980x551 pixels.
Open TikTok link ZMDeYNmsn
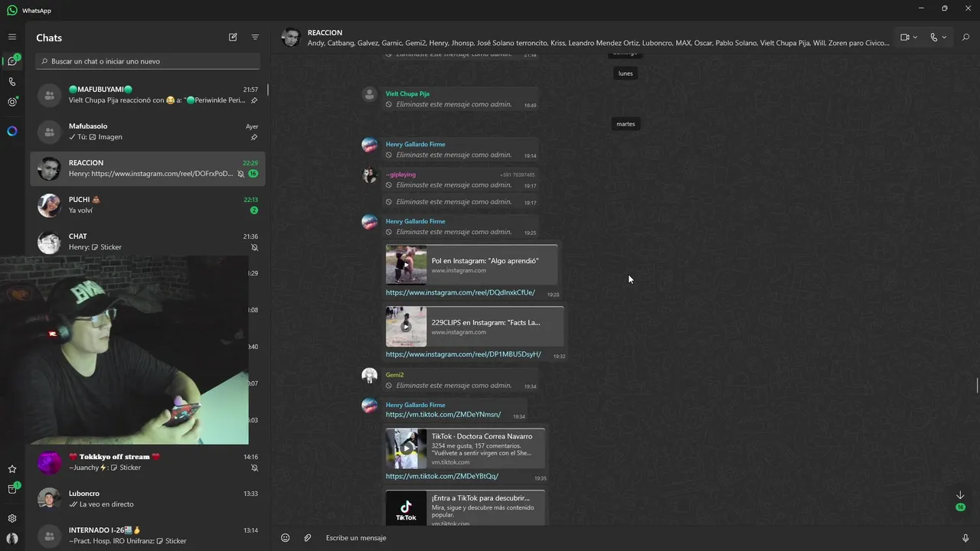point(443,415)
